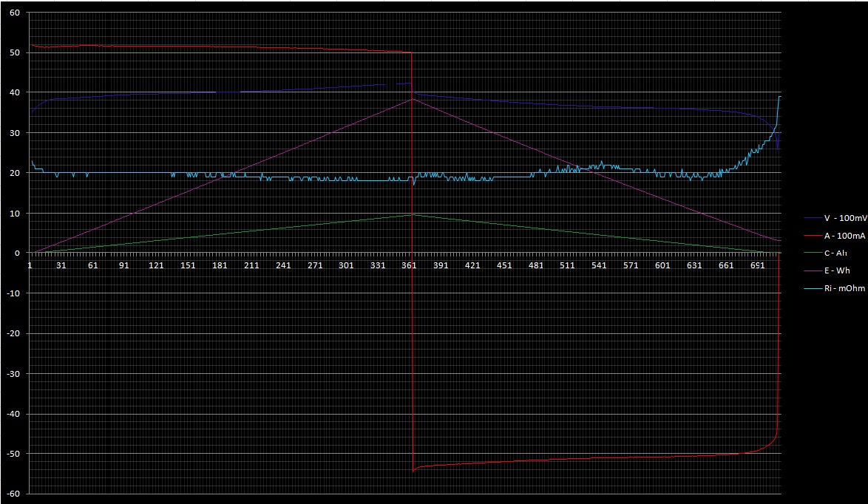Click the y-axis label -60 at bottom
Image resolution: width=868 pixels, height=504 pixels.
pos(14,494)
